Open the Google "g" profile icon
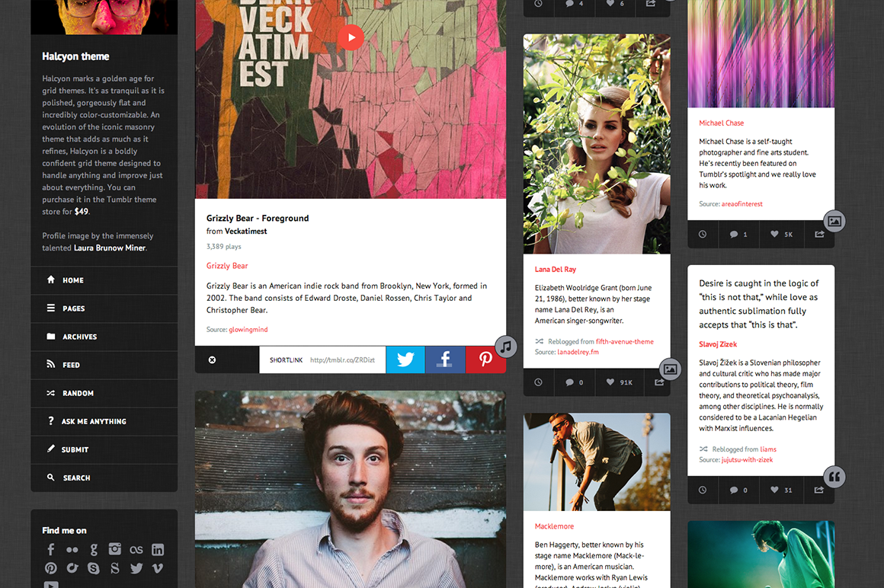 click(x=94, y=550)
